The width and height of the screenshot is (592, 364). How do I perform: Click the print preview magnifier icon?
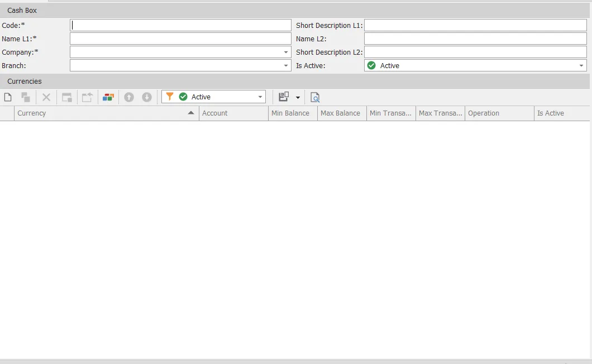click(x=315, y=97)
